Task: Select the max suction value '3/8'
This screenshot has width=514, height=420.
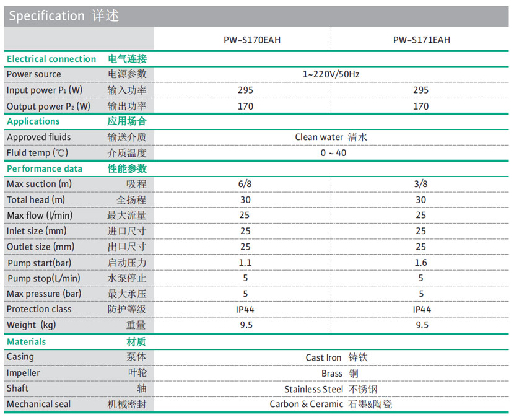Action: (421, 184)
